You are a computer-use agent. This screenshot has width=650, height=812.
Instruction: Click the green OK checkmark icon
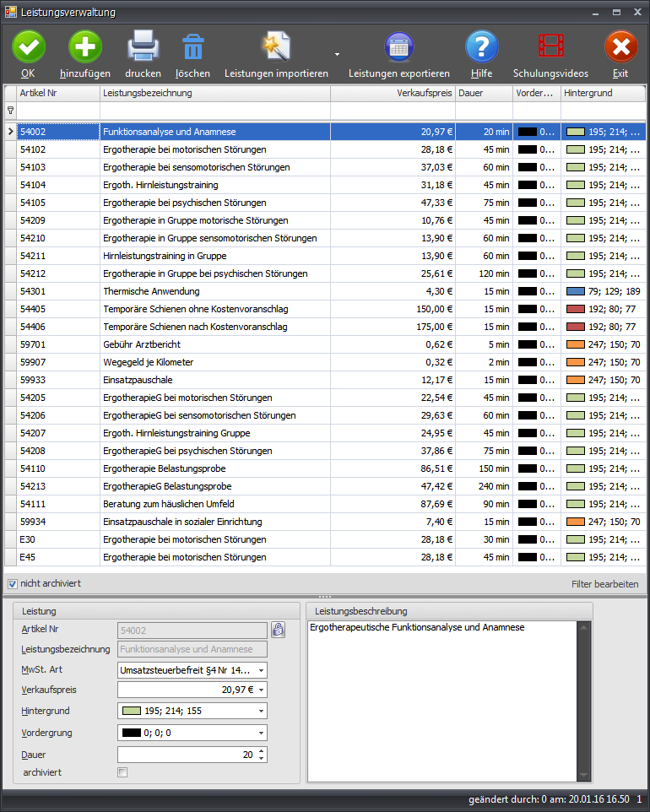tap(29, 46)
